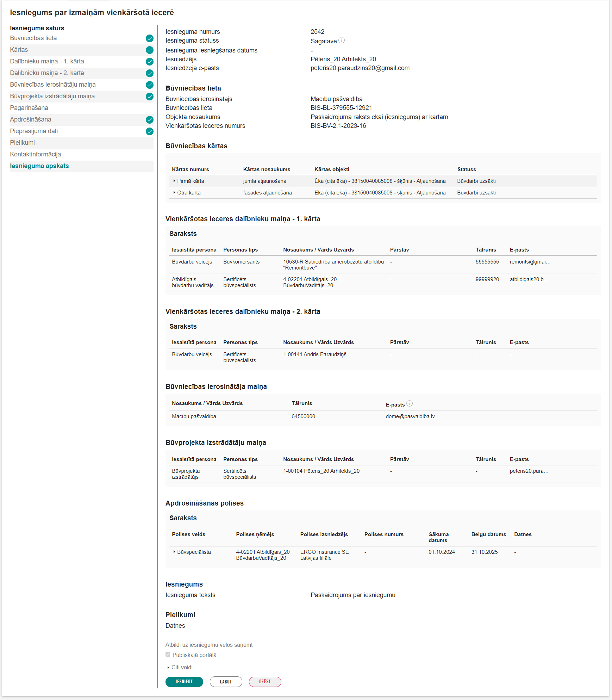This screenshot has width=612, height=700.
Task: Click the checkmark icon for Pieprasījuma dati
Action: [x=150, y=131]
